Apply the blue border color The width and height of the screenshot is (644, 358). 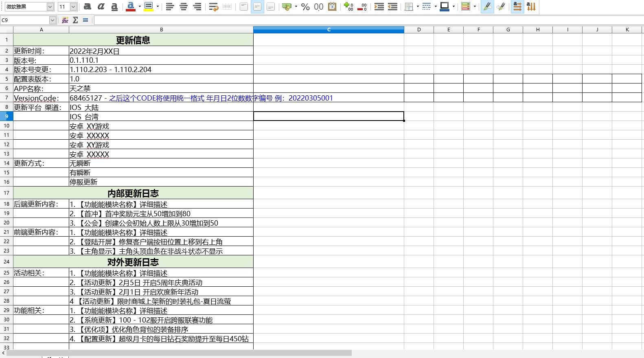445,7
